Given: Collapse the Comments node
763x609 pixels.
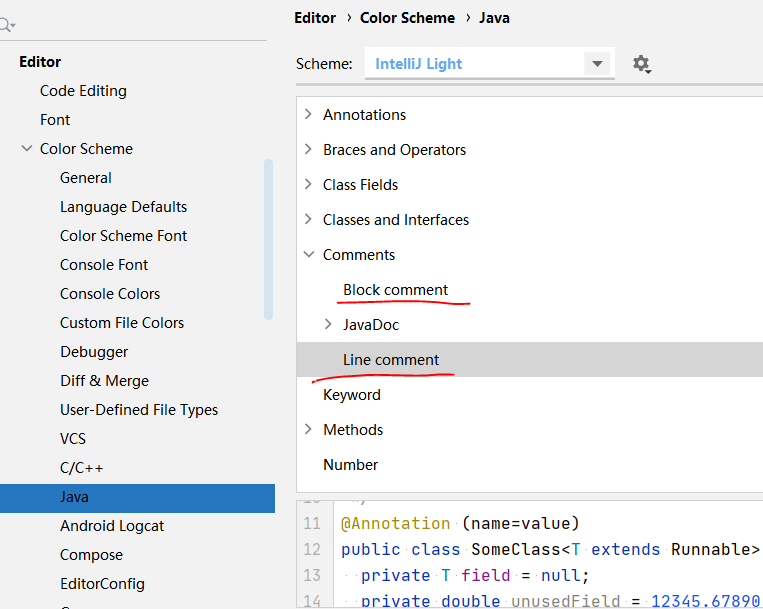Looking at the screenshot, I should pyautogui.click(x=308, y=255).
